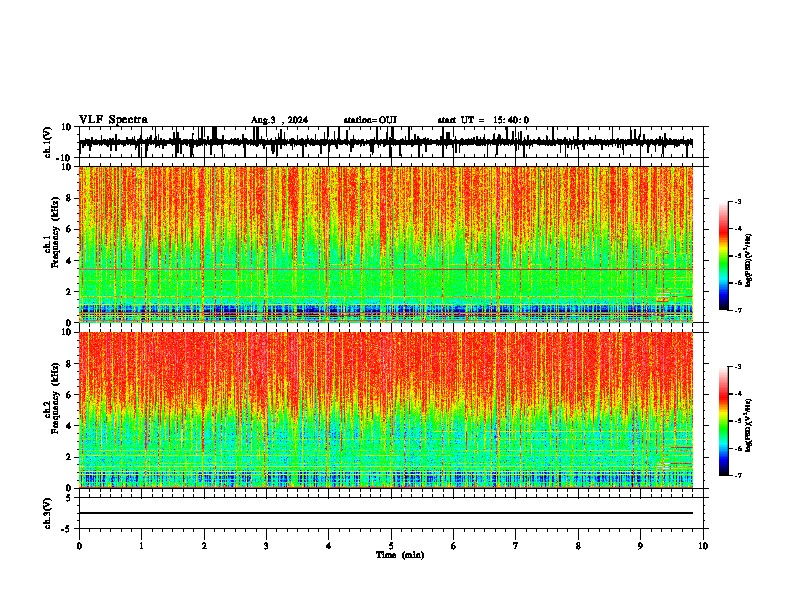Click the "6" kHz tick on ch.1 frequency axis
Image resolution: width=792 pixels, height=612 pixels.
click(69, 229)
